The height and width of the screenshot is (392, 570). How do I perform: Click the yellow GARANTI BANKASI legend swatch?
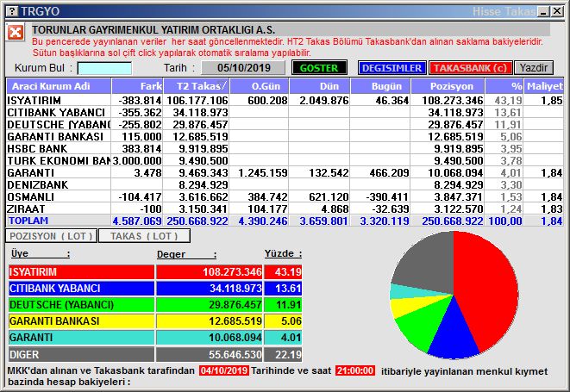pyautogui.click(x=81, y=320)
